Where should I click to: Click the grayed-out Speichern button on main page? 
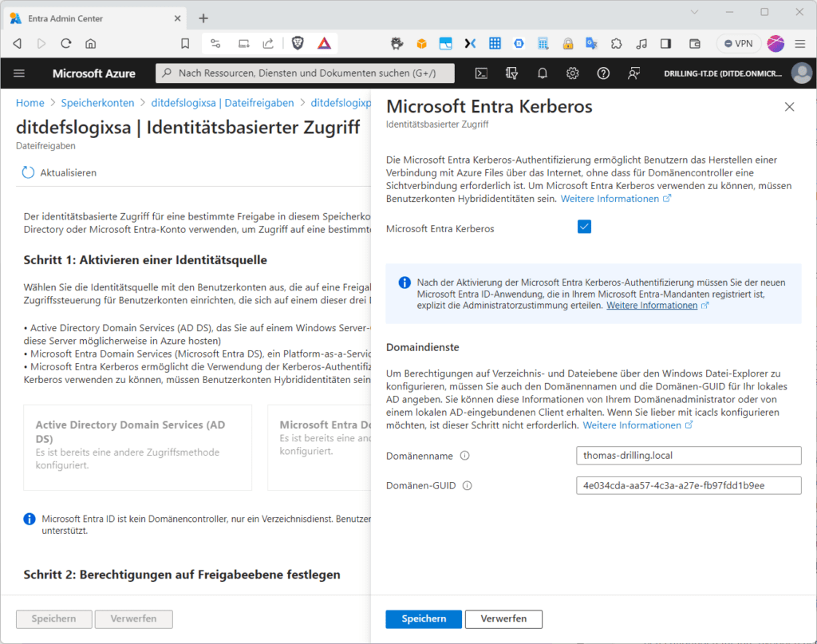pyautogui.click(x=53, y=619)
